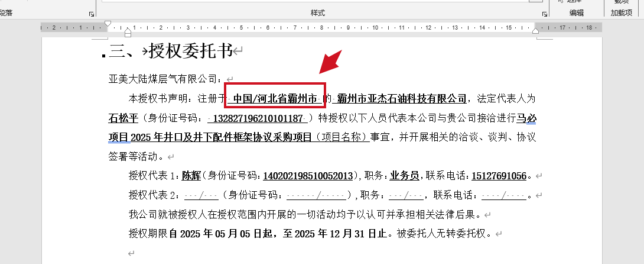Viewport: 644px width, 264px height.
Task: Click the horizontal ruler at mark 8
Action: [x=321, y=28]
